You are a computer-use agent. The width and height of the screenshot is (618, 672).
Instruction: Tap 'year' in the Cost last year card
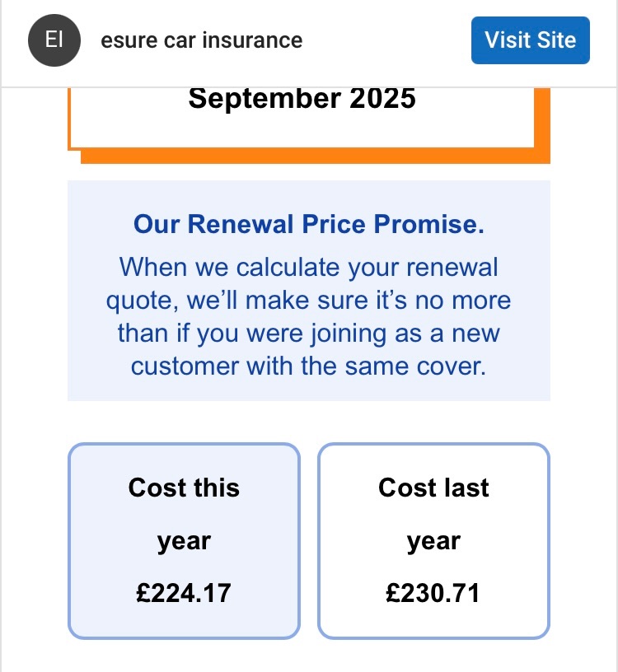433,542
